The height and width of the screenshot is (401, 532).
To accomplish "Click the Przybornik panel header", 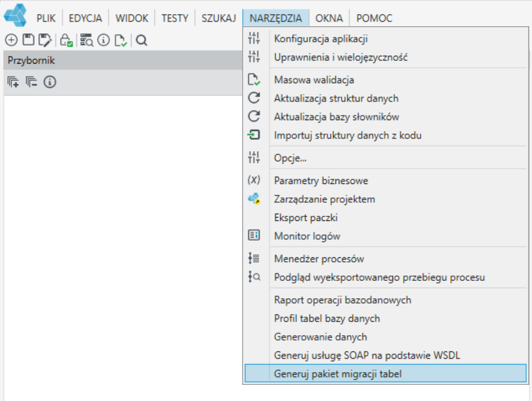I will point(123,60).
